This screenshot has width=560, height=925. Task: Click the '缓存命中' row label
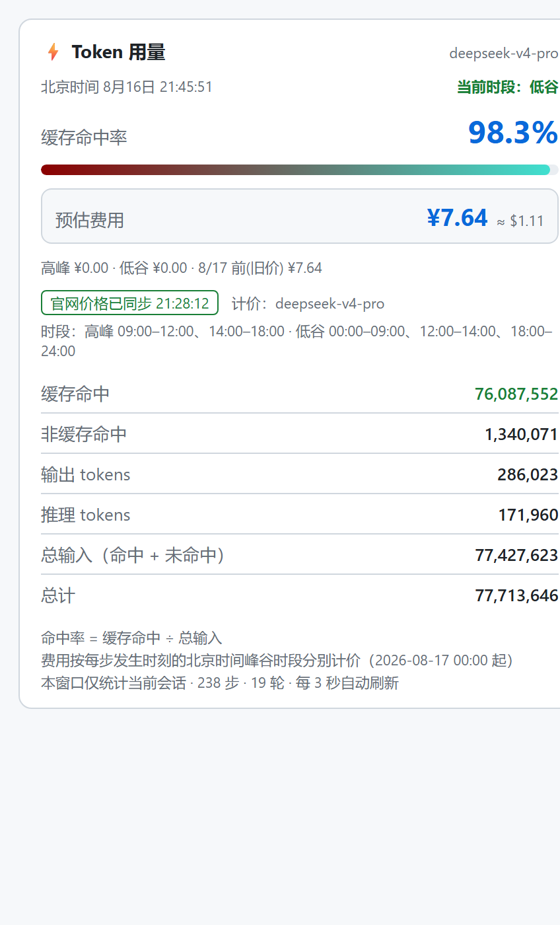(75, 394)
